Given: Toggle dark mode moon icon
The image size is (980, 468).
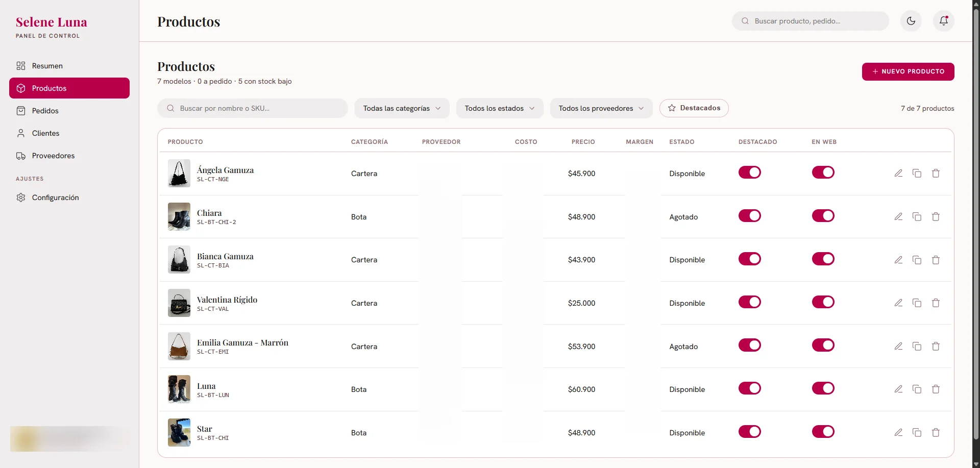Looking at the screenshot, I should [911, 21].
